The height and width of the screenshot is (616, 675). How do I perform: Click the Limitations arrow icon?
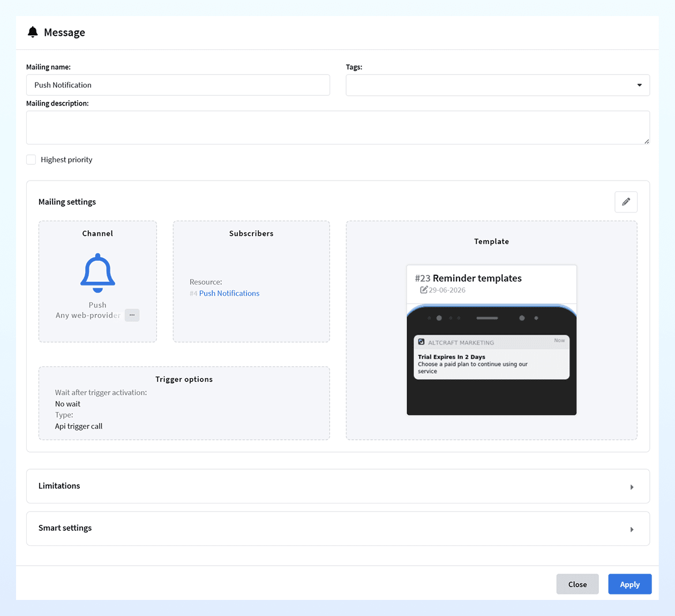[x=632, y=487]
